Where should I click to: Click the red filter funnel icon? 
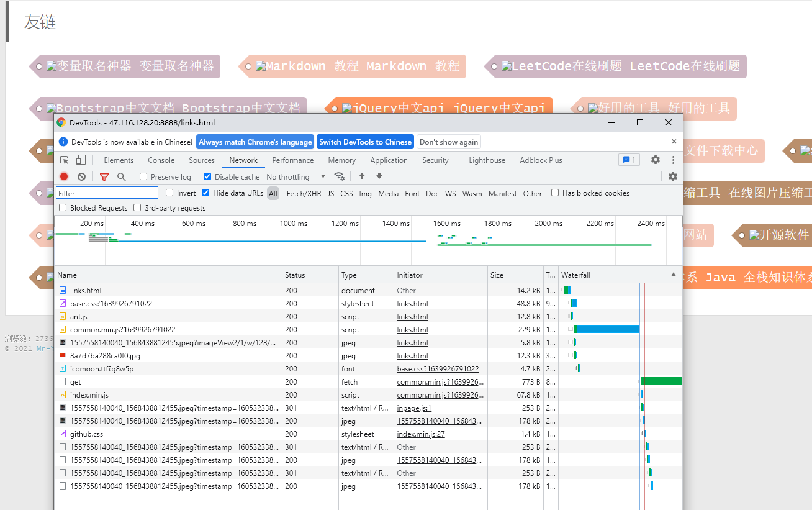[x=104, y=177]
